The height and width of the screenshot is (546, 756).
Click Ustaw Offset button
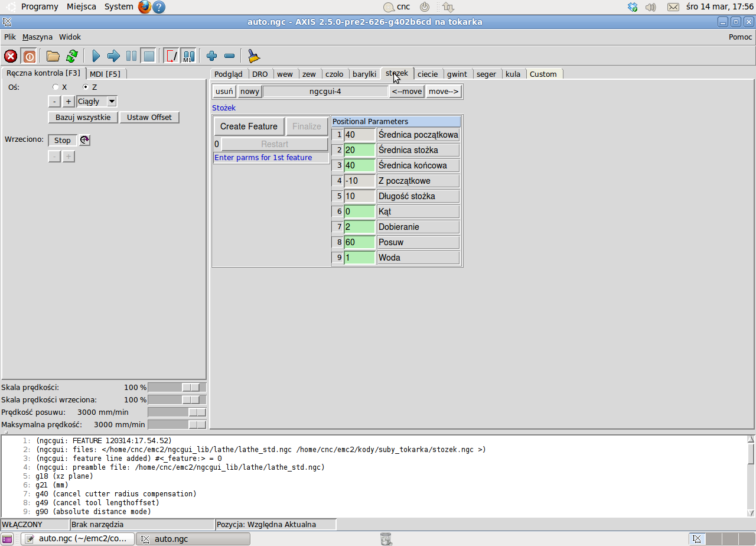coord(149,117)
